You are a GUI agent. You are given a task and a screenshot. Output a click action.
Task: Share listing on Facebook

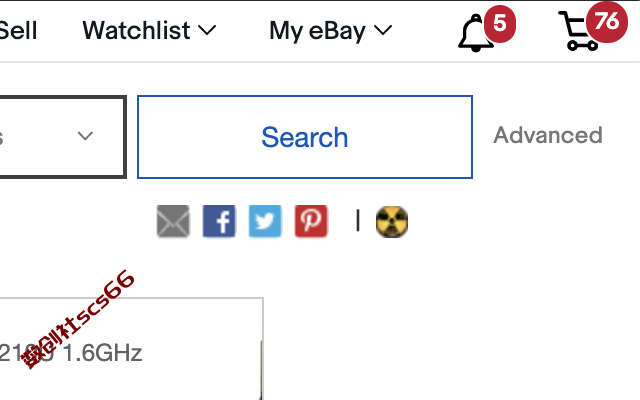pos(219,221)
